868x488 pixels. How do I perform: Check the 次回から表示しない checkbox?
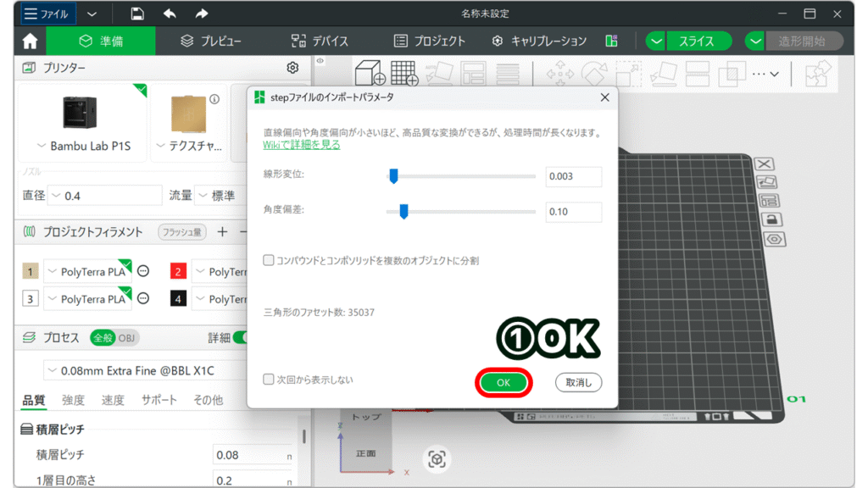pyautogui.click(x=269, y=380)
